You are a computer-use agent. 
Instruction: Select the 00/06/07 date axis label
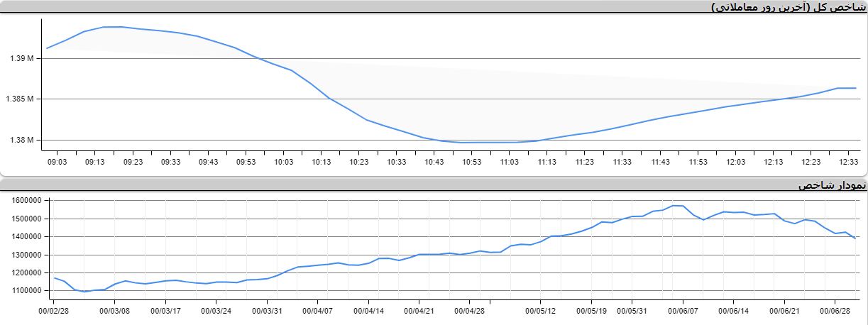[683, 310]
